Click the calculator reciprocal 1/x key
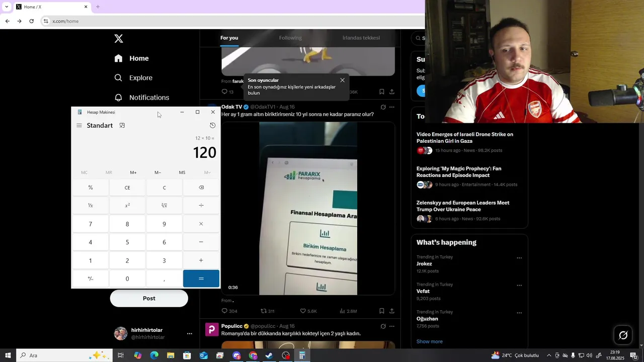Viewport: 644px width, 362px height. coord(91,206)
